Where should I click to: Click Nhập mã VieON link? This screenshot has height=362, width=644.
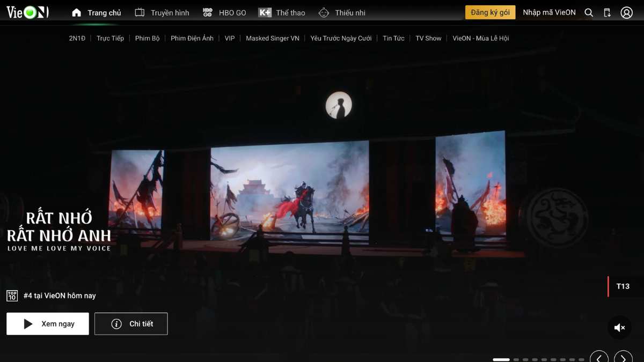[x=549, y=12]
